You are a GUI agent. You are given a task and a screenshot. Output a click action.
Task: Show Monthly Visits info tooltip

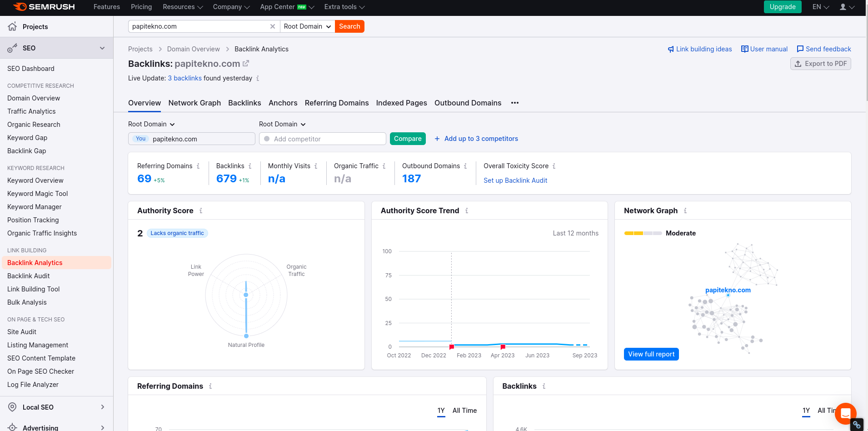(316, 166)
